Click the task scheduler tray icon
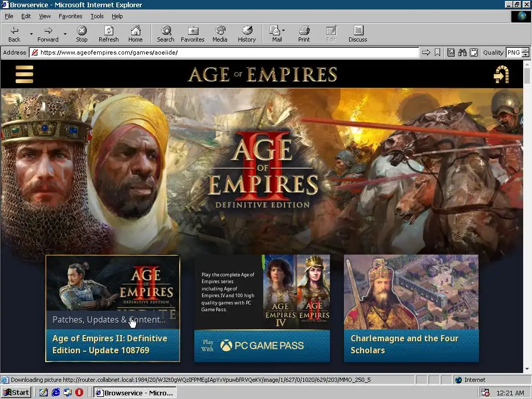Image resolution: width=532 pixels, height=399 pixels. pos(485,393)
